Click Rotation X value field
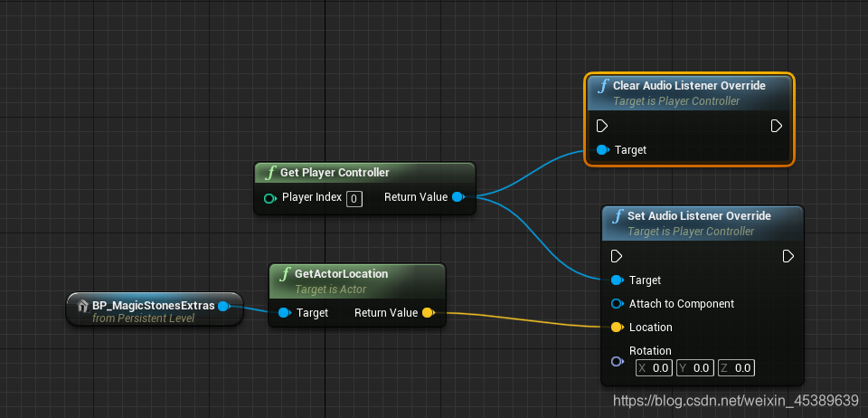Image resolution: width=868 pixels, height=418 pixels. pyautogui.click(x=654, y=367)
